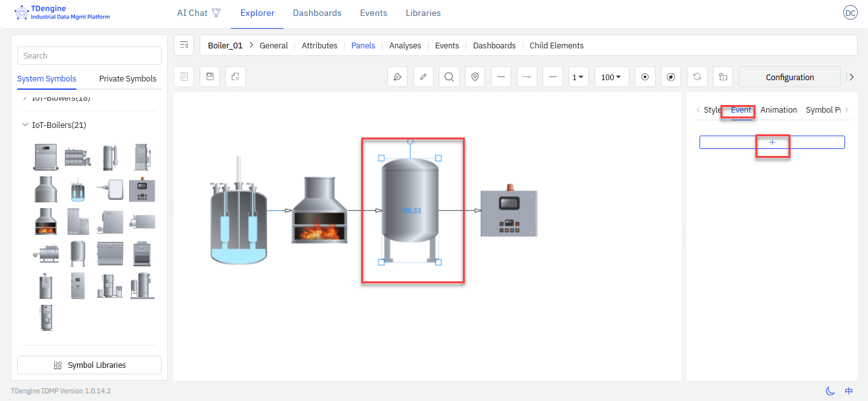
Task: Open the zoom level dropdown showing 100
Action: (611, 77)
